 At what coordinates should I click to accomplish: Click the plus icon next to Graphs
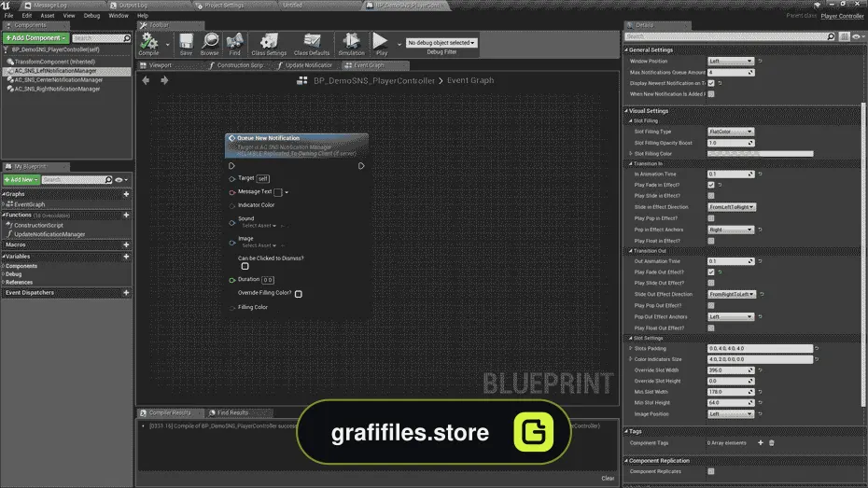point(126,194)
